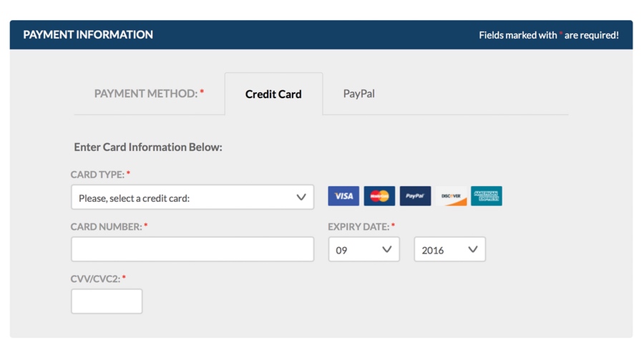The height and width of the screenshot is (358, 644).
Task: Switch to the Credit Card tab
Action: click(273, 94)
